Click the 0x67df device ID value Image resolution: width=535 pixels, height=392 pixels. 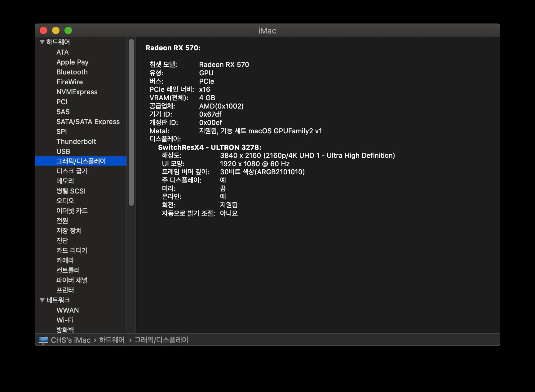coord(210,114)
